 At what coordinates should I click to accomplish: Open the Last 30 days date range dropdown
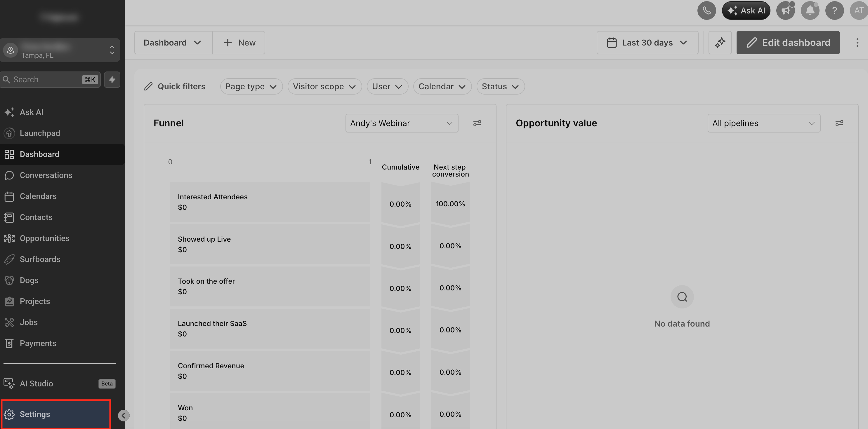click(647, 42)
